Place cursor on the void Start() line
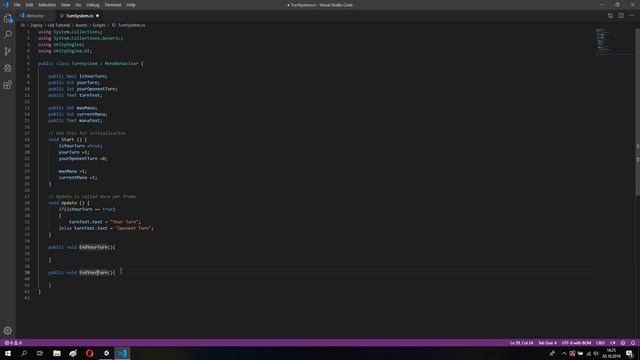 coord(67,140)
